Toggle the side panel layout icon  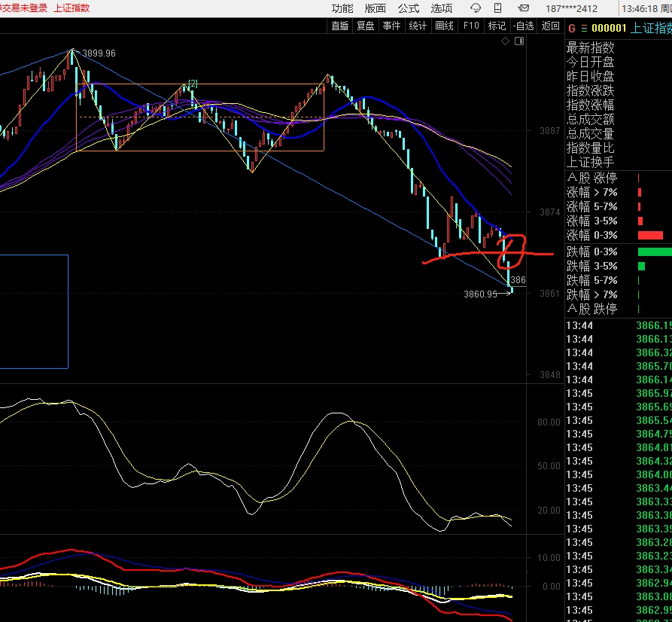click(519, 41)
